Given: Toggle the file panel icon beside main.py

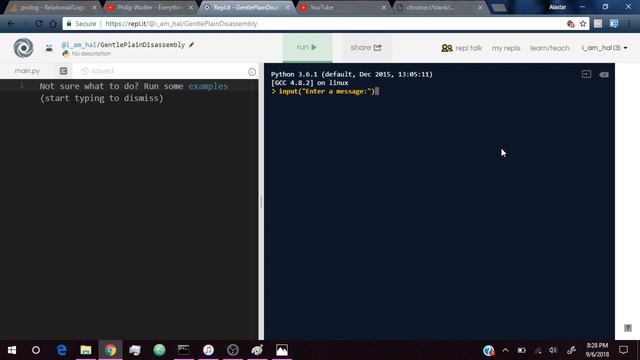Looking at the screenshot, I should click(63, 71).
